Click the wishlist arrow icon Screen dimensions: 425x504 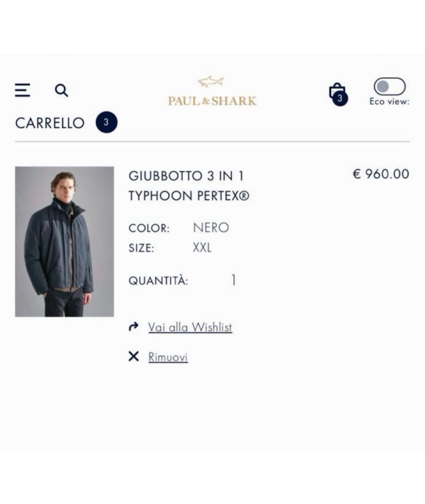[x=134, y=326]
